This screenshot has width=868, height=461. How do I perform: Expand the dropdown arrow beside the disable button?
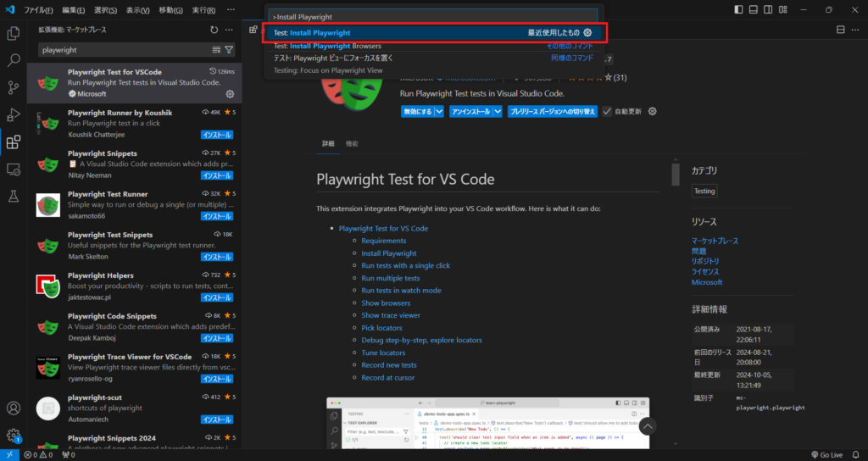[x=439, y=111]
